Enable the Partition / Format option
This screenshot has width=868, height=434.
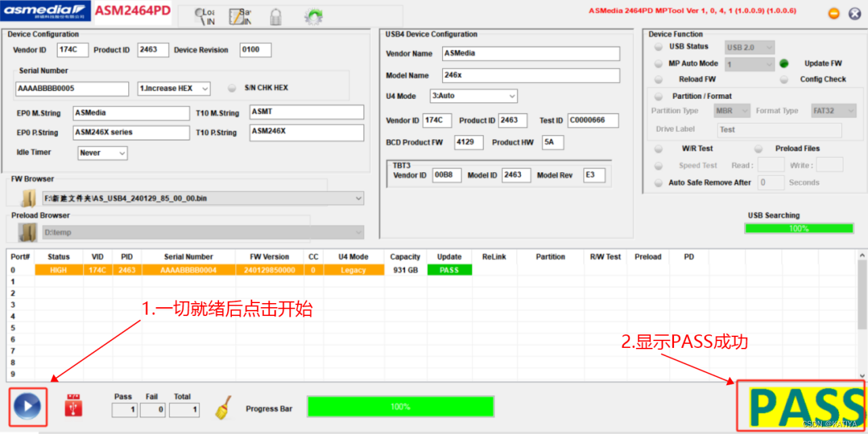coord(658,96)
